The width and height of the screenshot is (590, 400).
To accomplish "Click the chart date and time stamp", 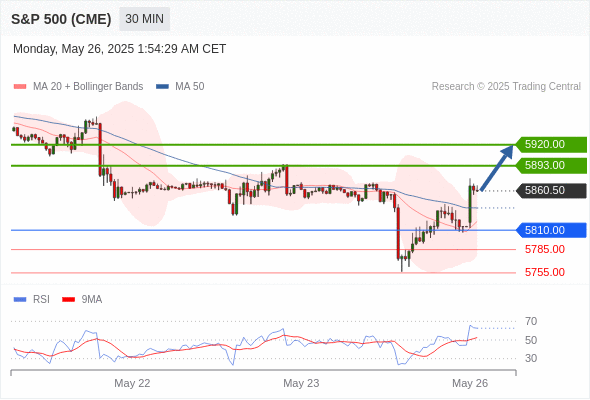I will pyautogui.click(x=119, y=49).
